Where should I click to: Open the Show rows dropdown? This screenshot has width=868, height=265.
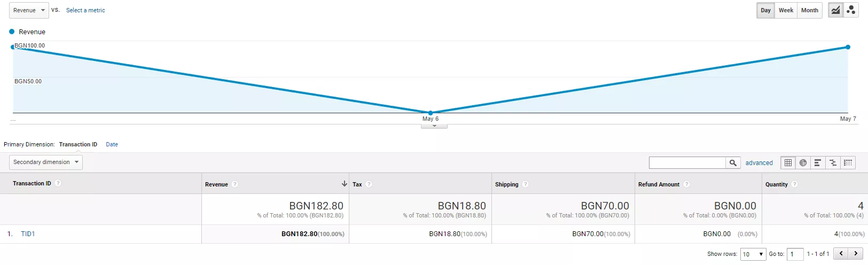pos(753,254)
